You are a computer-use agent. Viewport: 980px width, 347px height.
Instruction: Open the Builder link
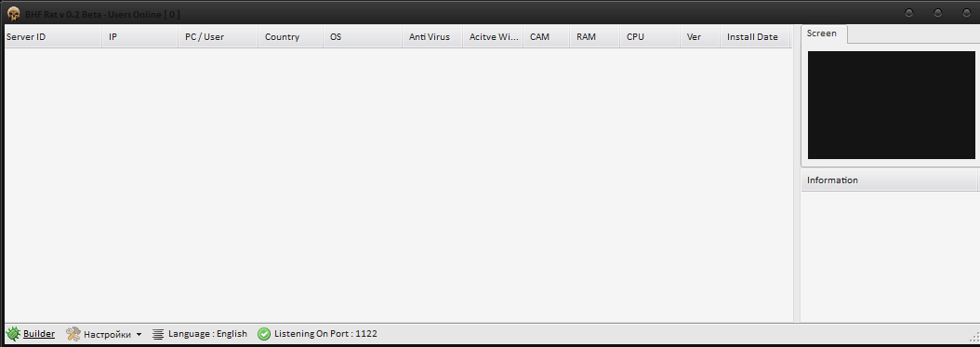click(39, 334)
